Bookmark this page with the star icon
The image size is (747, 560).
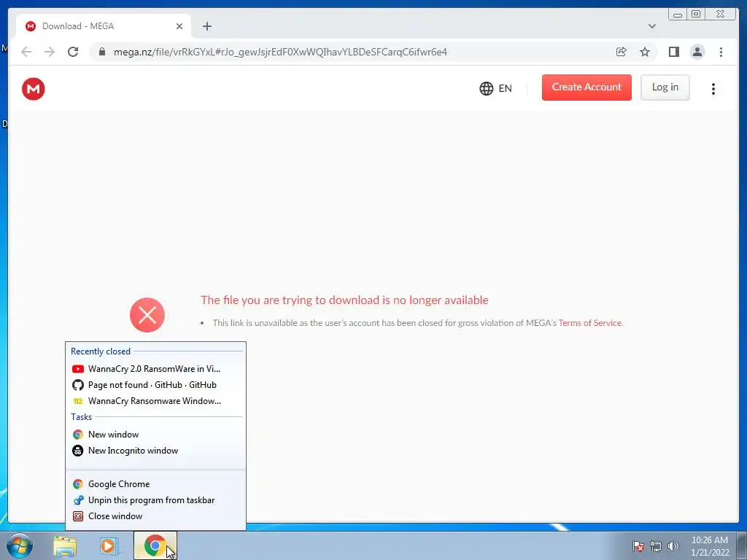click(645, 52)
